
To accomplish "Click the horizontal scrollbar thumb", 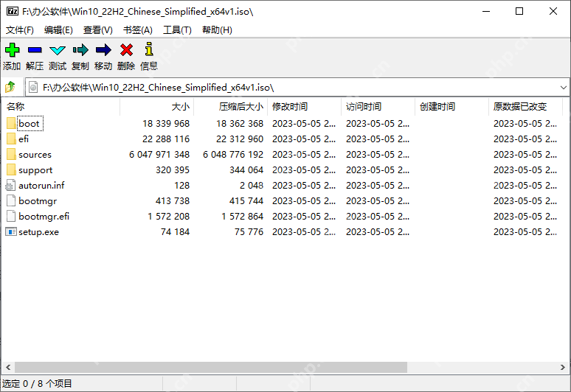I will click(x=211, y=367).
